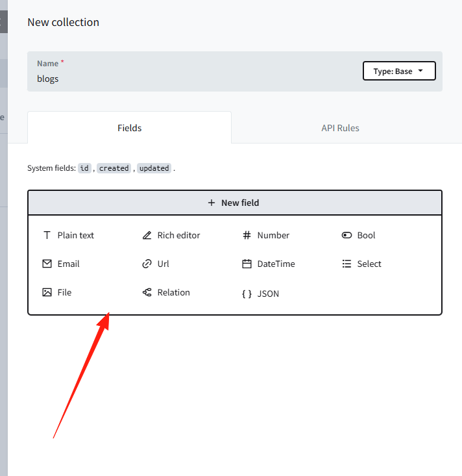Pick the Number hash icon
Image resolution: width=462 pixels, height=476 pixels.
247,235
